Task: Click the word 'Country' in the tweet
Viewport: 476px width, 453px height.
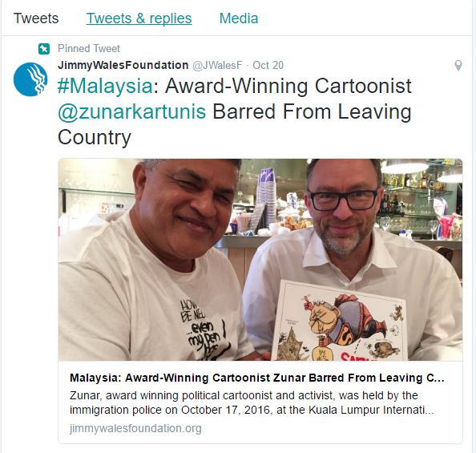Action: (95, 137)
